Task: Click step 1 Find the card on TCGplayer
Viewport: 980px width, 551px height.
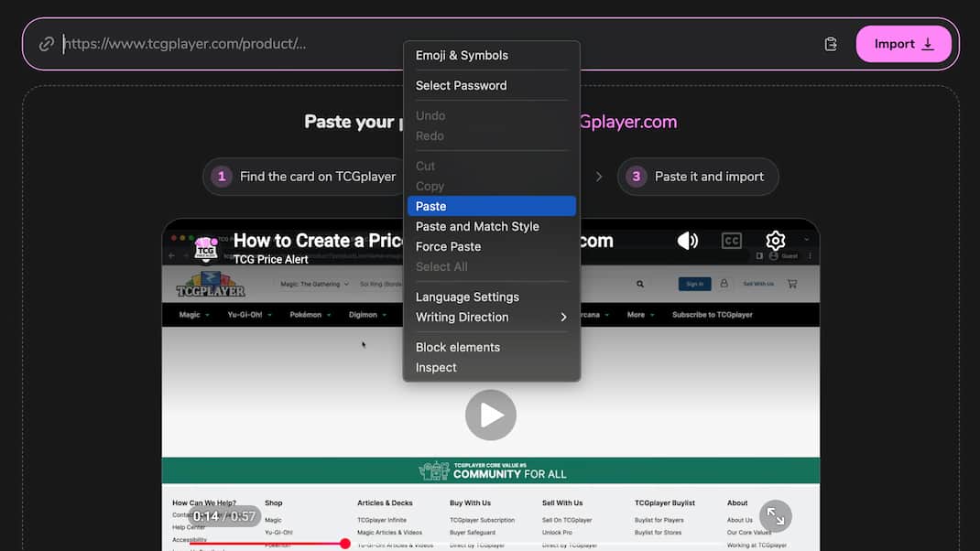Action: click(304, 177)
